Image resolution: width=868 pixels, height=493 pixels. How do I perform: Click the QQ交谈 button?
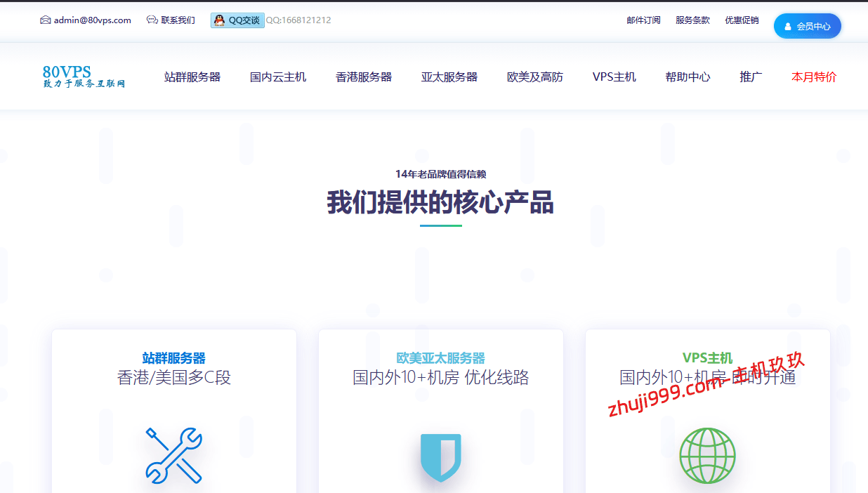coord(237,20)
